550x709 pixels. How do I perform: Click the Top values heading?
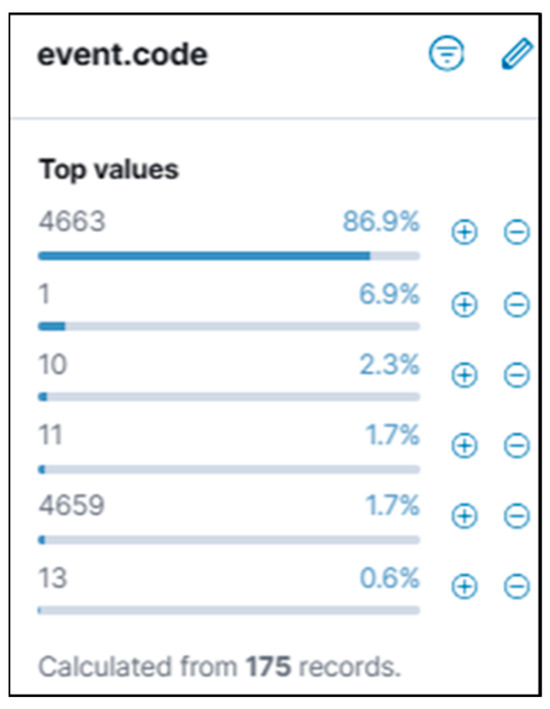point(109,170)
